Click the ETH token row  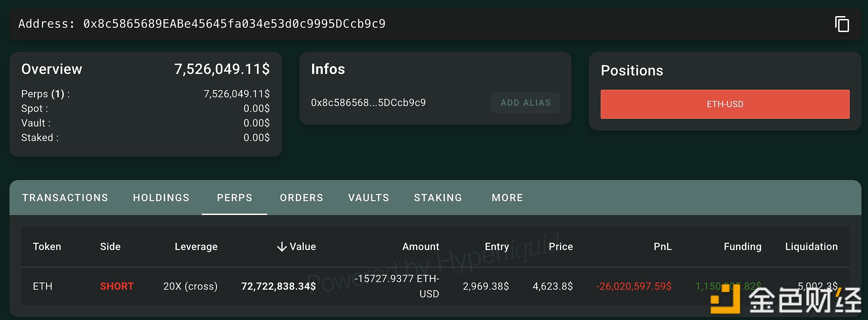point(43,286)
